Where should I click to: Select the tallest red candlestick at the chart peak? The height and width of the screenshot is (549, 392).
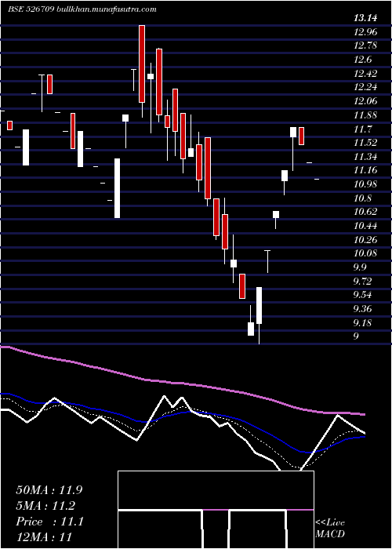pos(142,64)
